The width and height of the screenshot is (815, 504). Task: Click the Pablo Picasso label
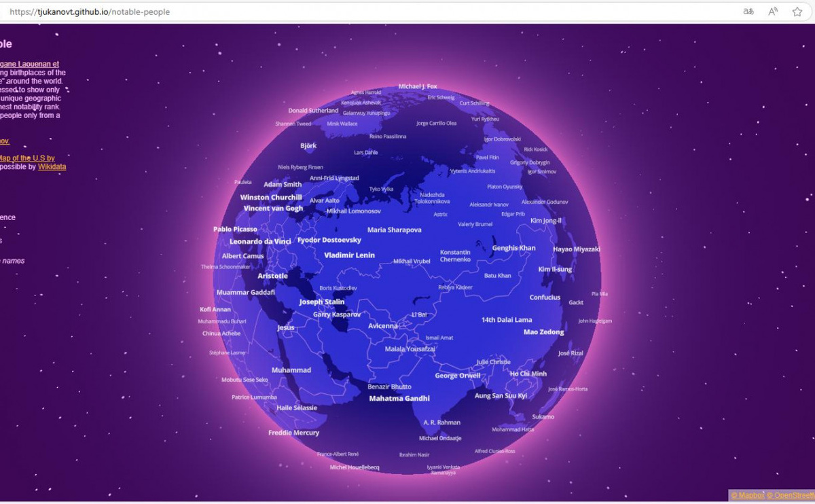235,229
